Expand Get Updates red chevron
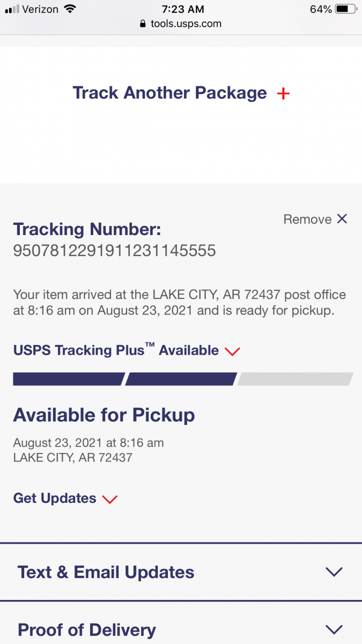 (109, 499)
